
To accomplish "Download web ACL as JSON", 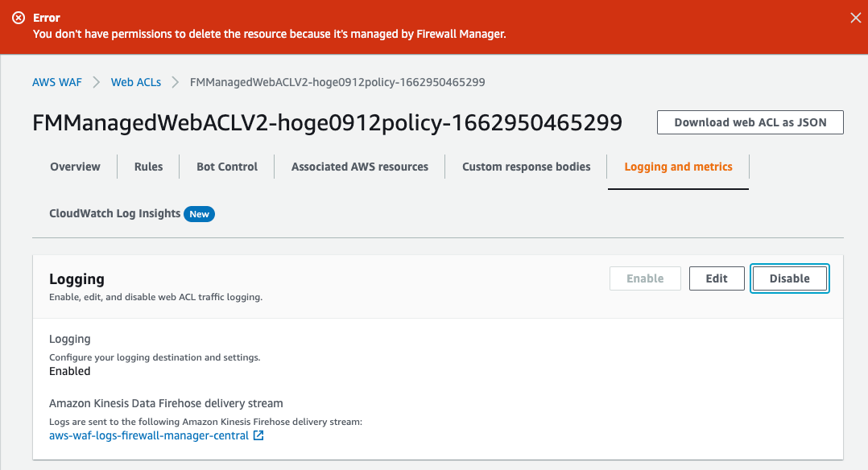I will click(x=750, y=122).
